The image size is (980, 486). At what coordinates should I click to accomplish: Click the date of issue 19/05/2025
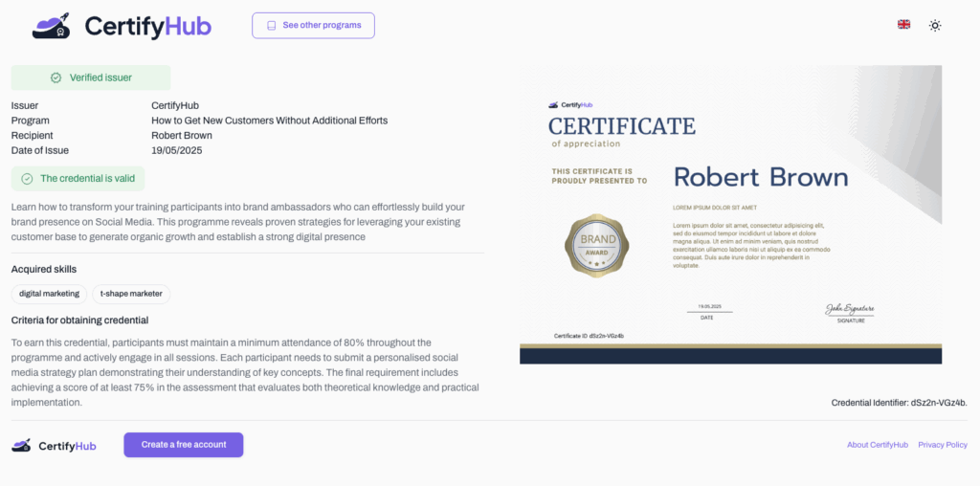pos(177,150)
